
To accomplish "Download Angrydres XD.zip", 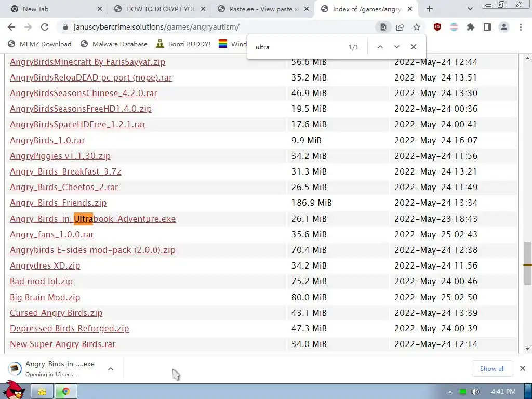I will click(x=45, y=265).
